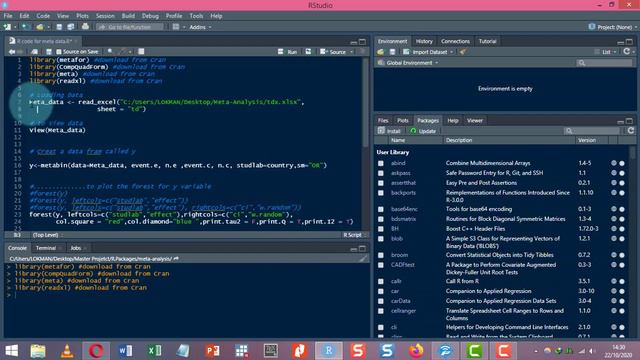Viewport: 640px width, 360px height.
Task: Run the current line or selection
Action: pyautogui.click(x=288, y=52)
